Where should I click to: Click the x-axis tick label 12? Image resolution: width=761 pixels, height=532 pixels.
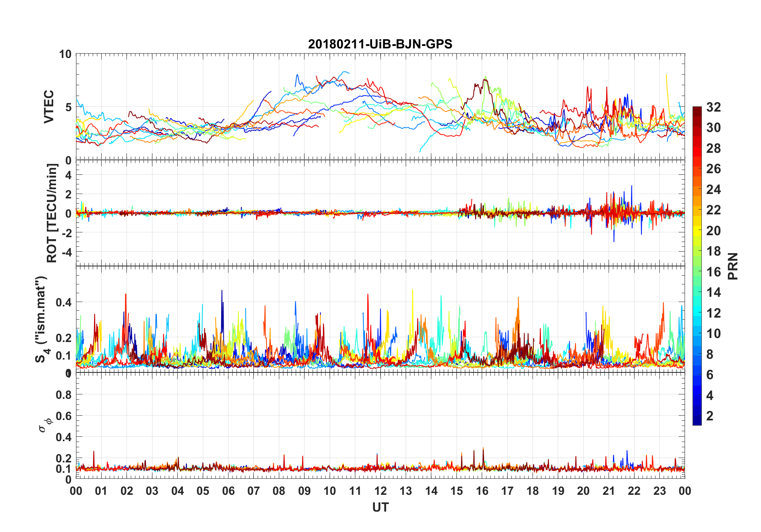point(380,491)
